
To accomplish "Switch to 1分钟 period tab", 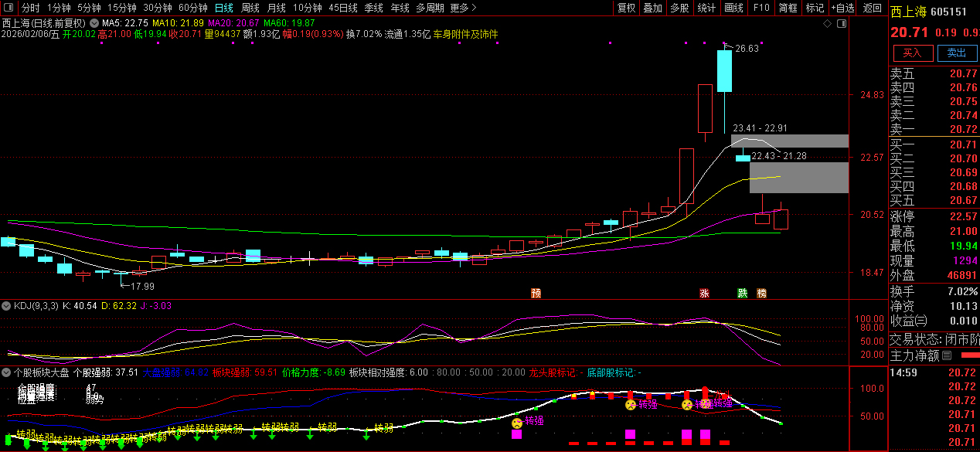I will (59, 8).
